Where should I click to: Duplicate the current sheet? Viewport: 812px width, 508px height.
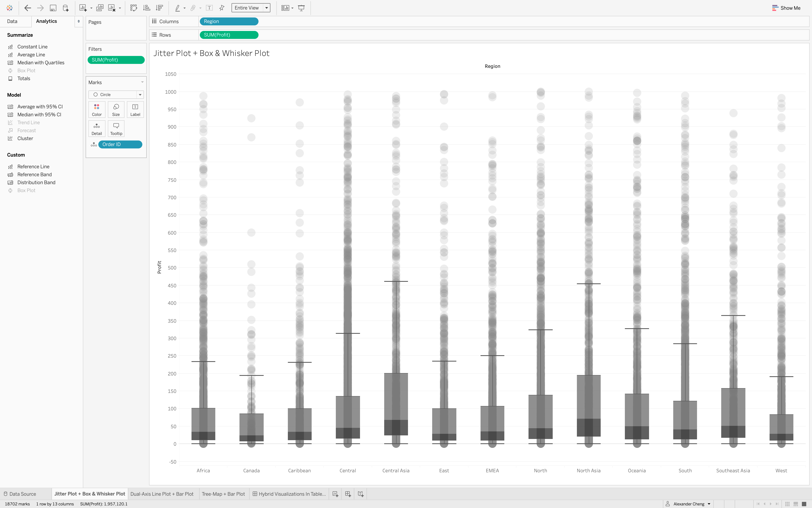[100, 8]
